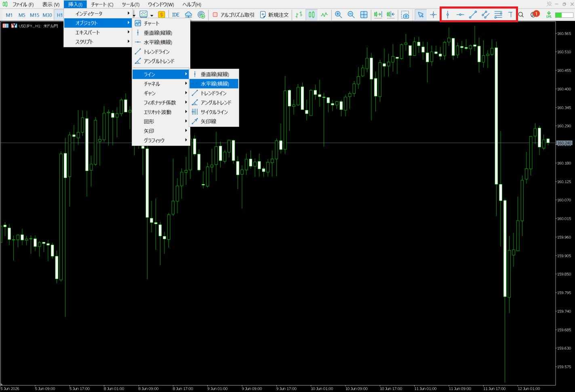Open the cloud hosting icon
Screen dimensions: 575x392
pos(188,15)
